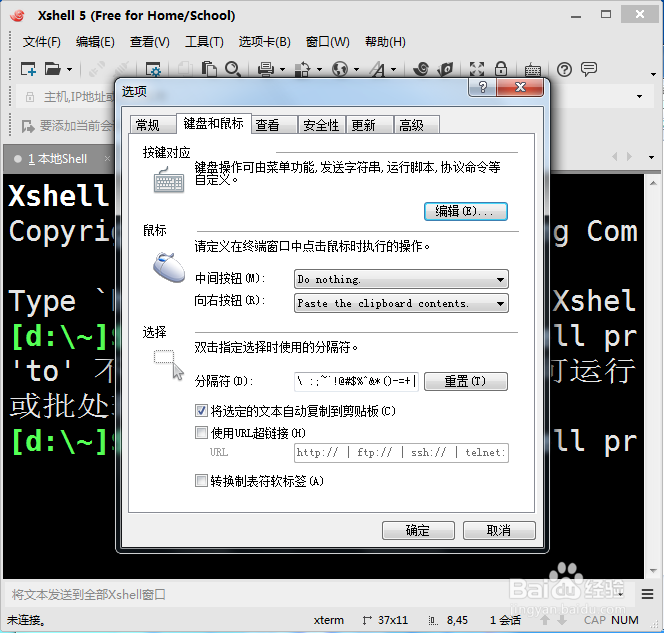Expand the globe encoding dropdown arrow
This screenshot has width=664, height=633.
357,69
